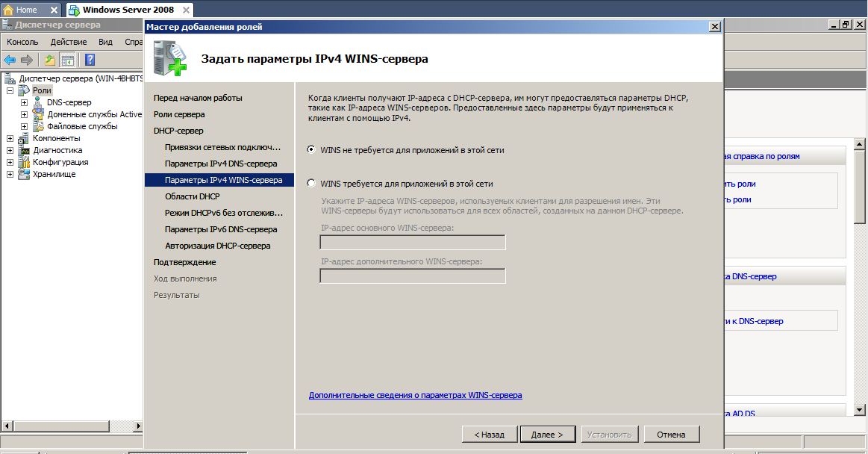Image resolution: width=868 pixels, height=454 pixels.
Task: Click the Home tab house icon
Action: pyautogui.click(x=8, y=10)
